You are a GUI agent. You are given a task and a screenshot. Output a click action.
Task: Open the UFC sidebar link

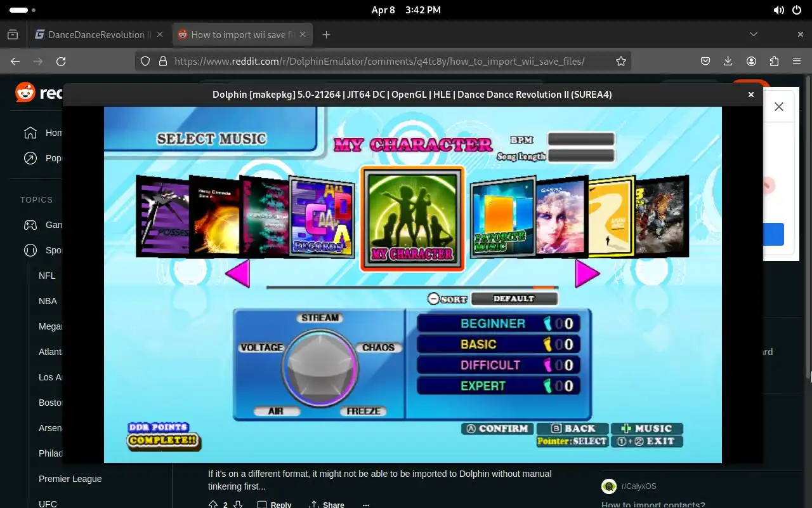click(48, 504)
